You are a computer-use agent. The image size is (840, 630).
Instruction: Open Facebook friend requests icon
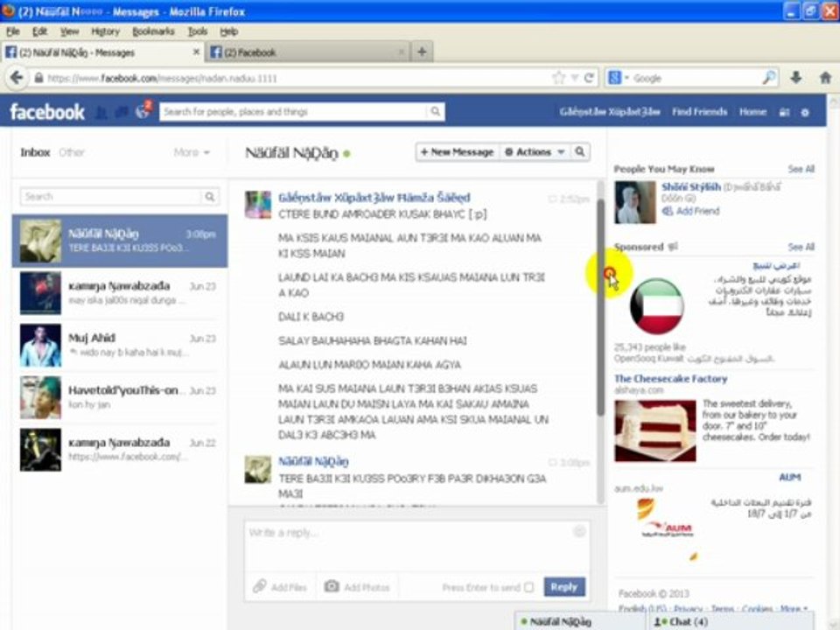point(101,112)
